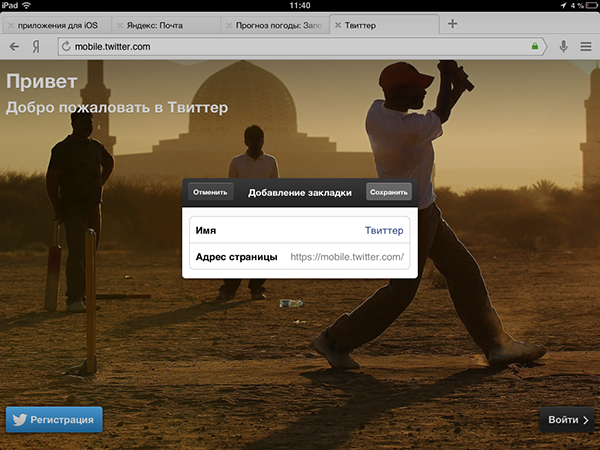Click the "Добавление закладки" dialog title
The width and height of the screenshot is (600, 450).
[300, 192]
